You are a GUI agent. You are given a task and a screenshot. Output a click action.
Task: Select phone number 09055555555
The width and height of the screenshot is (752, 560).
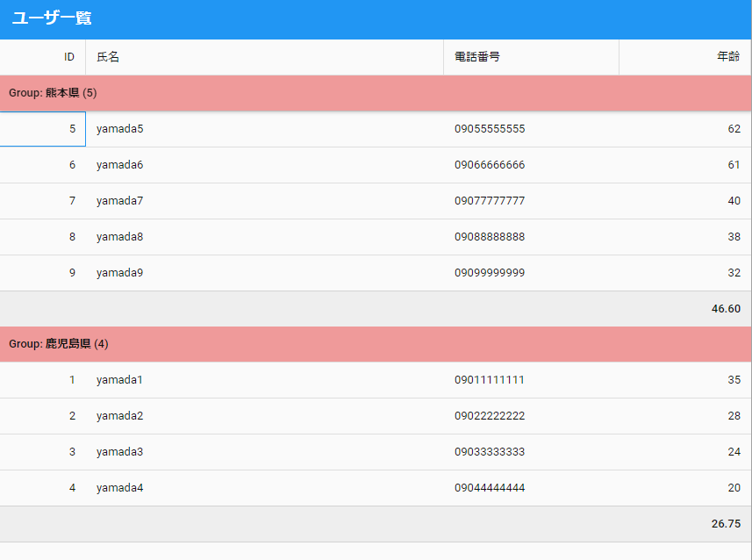pos(531,129)
